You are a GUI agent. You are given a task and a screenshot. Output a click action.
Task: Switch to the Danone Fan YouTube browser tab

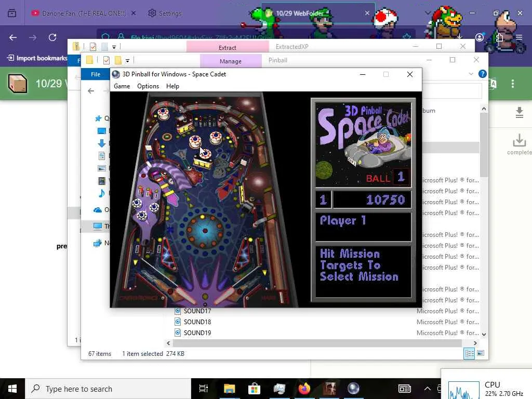(x=83, y=13)
